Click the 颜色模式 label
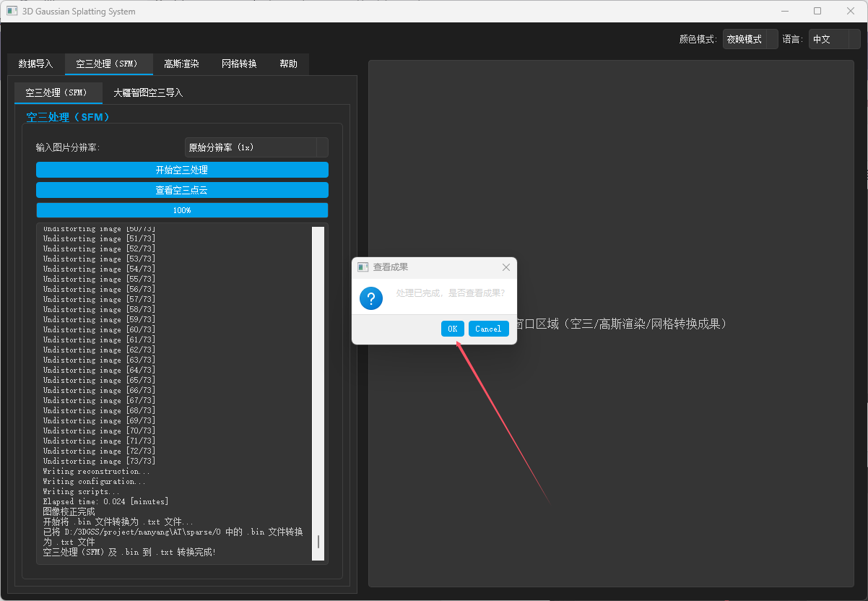Screen dimensions: 868x601 pyautogui.click(x=698, y=39)
